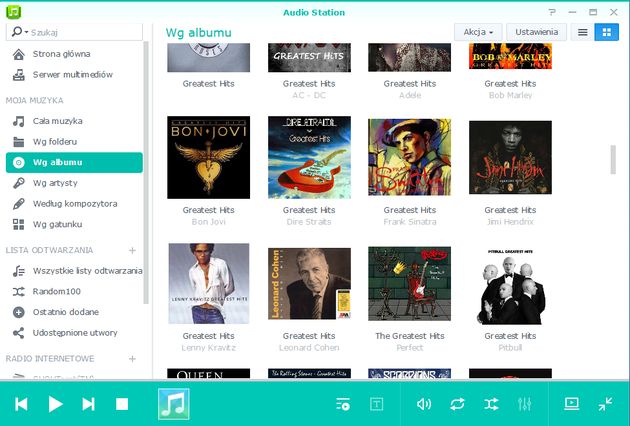
Task: Skip to next track in player bar
Action: (x=88, y=404)
